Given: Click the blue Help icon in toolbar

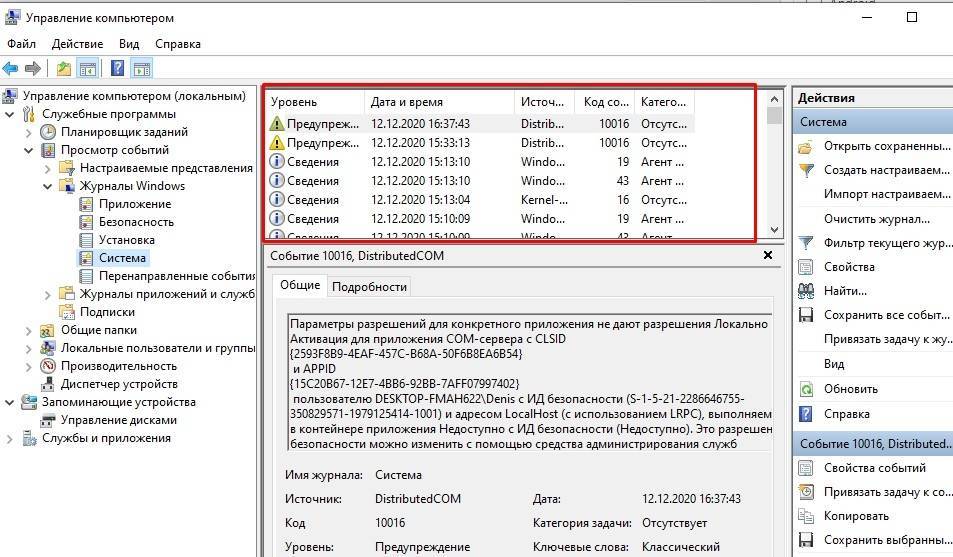Looking at the screenshot, I should (117, 69).
